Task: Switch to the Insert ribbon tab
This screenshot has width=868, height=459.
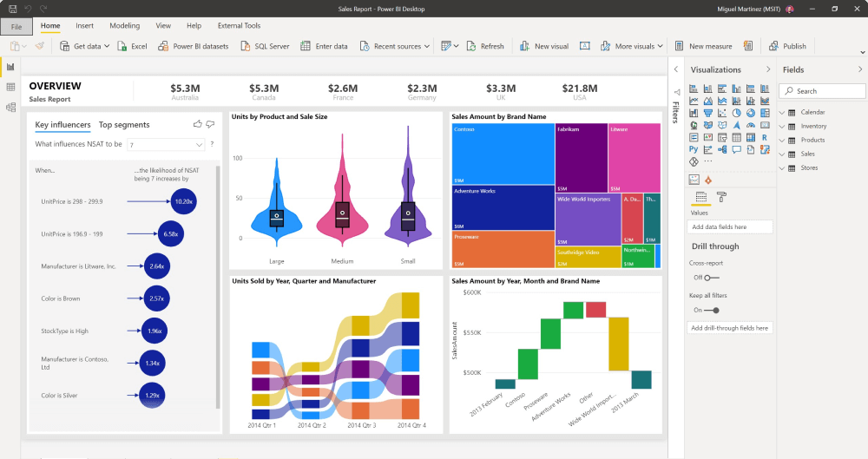Action: click(x=85, y=25)
